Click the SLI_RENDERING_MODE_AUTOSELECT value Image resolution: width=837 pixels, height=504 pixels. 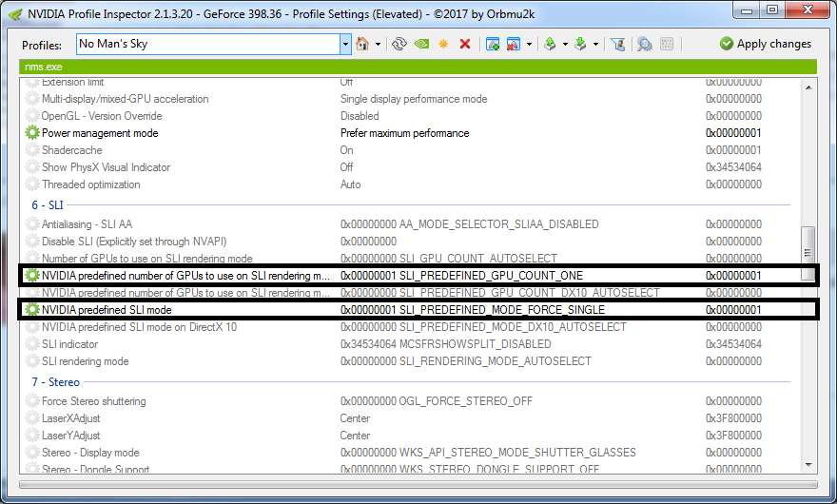(495, 361)
